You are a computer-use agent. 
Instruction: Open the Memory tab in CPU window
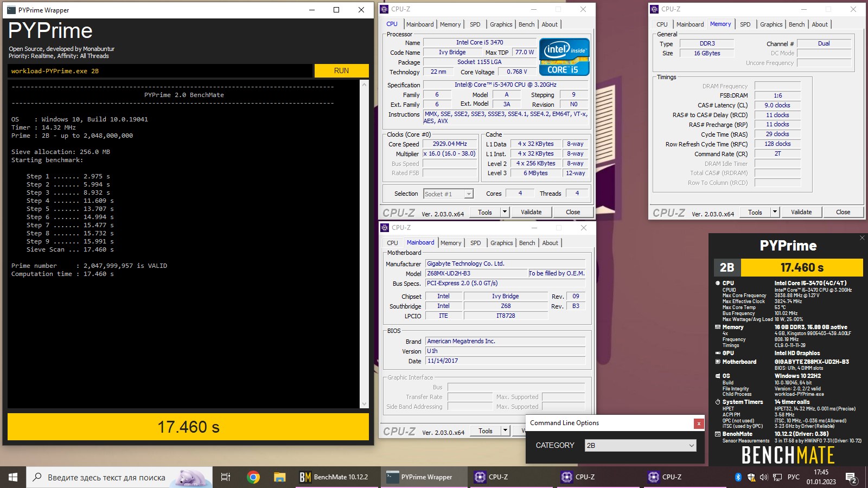450,24
